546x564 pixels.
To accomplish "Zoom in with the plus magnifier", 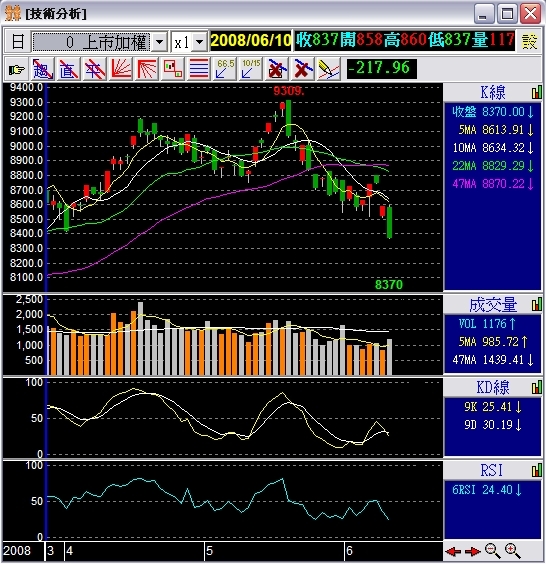I will (x=512, y=551).
